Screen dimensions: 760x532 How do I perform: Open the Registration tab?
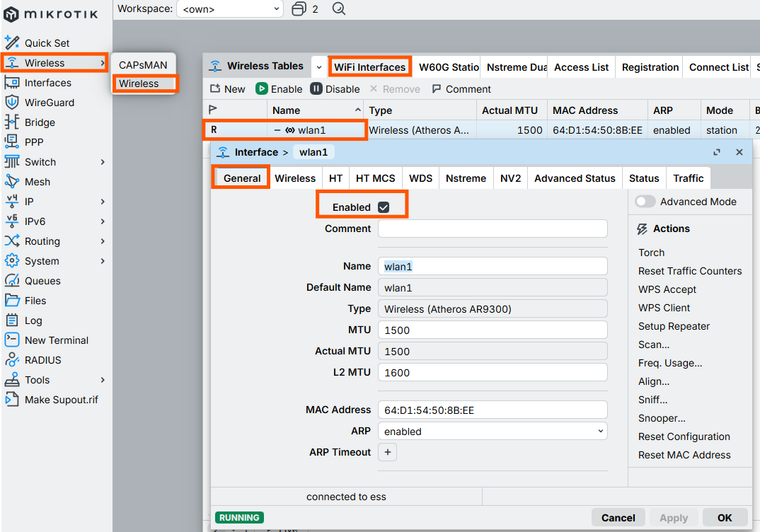coord(650,67)
